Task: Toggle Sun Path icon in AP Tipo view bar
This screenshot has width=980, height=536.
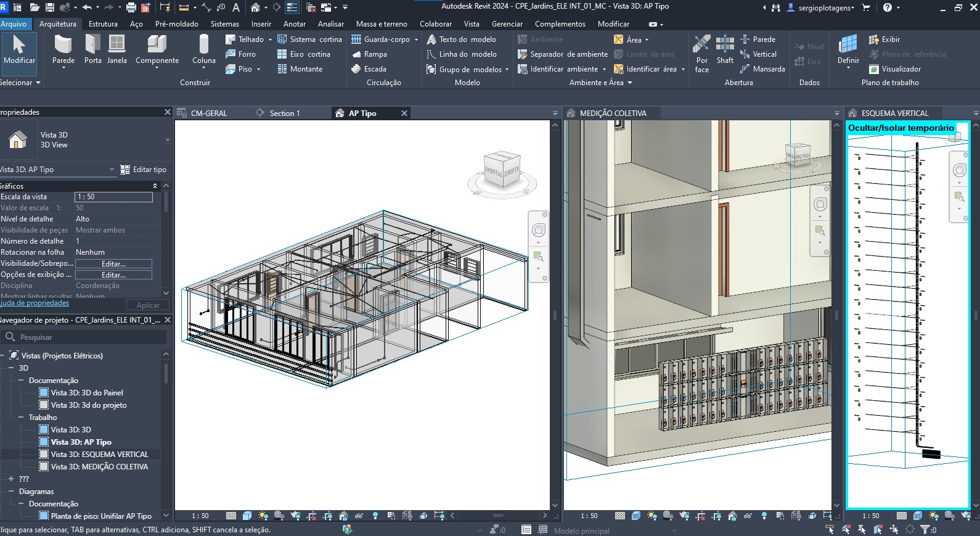Action: pyautogui.click(x=263, y=516)
